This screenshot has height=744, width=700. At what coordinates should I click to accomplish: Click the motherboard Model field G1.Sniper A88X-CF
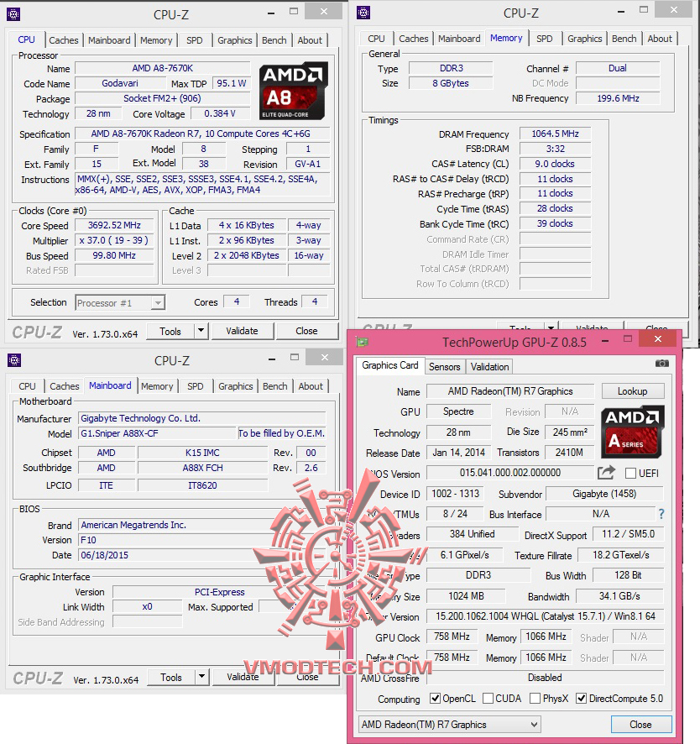pyautogui.click(x=157, y=433)
